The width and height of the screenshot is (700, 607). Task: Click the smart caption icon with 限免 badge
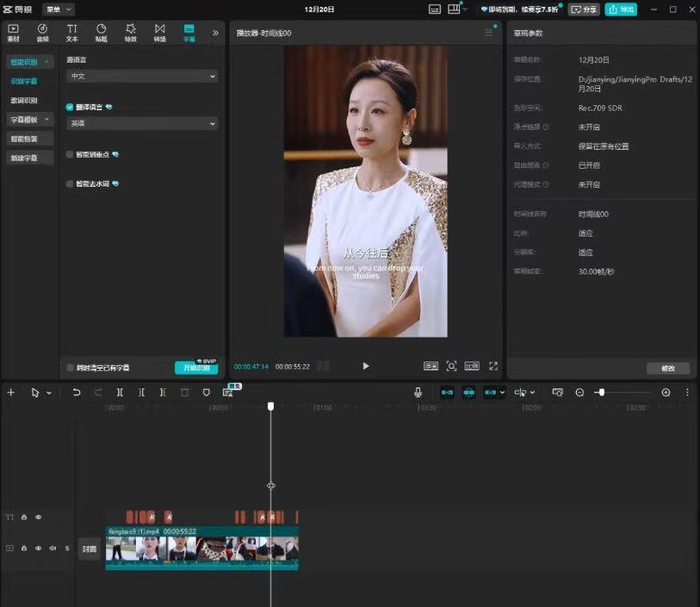click(228, 393)
